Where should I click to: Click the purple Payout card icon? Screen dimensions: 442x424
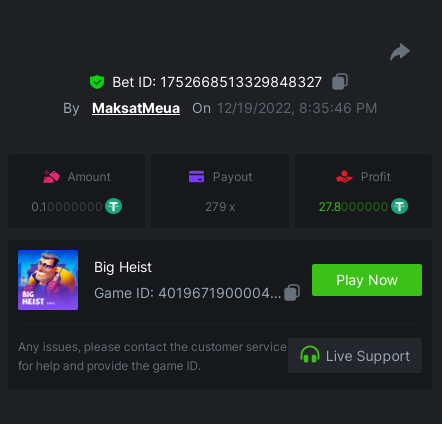196,177
